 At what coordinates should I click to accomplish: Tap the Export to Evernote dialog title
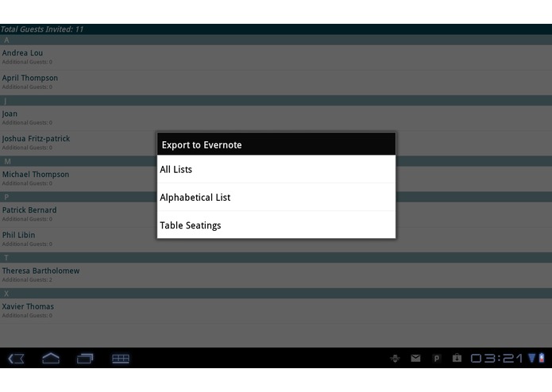pyautogui.click(x=276, y=144)
